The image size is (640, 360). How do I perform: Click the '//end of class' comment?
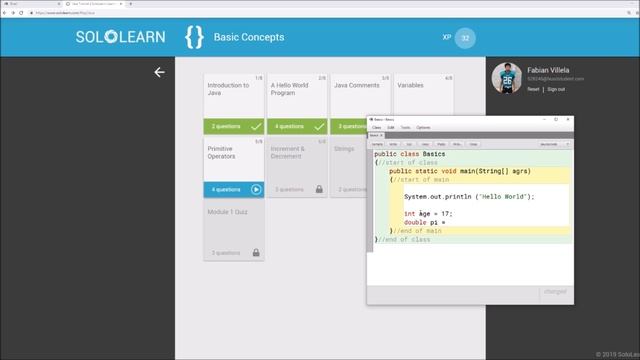pos(404,240)
